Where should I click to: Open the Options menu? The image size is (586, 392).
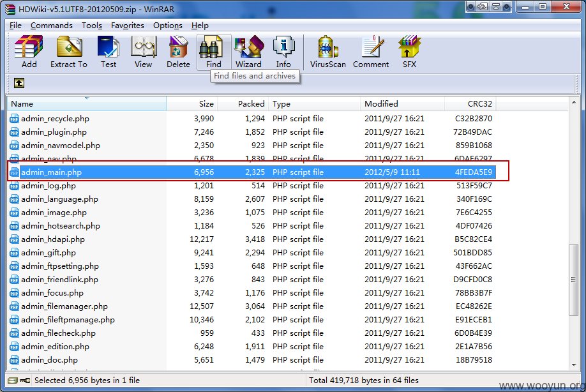(168, 26)
